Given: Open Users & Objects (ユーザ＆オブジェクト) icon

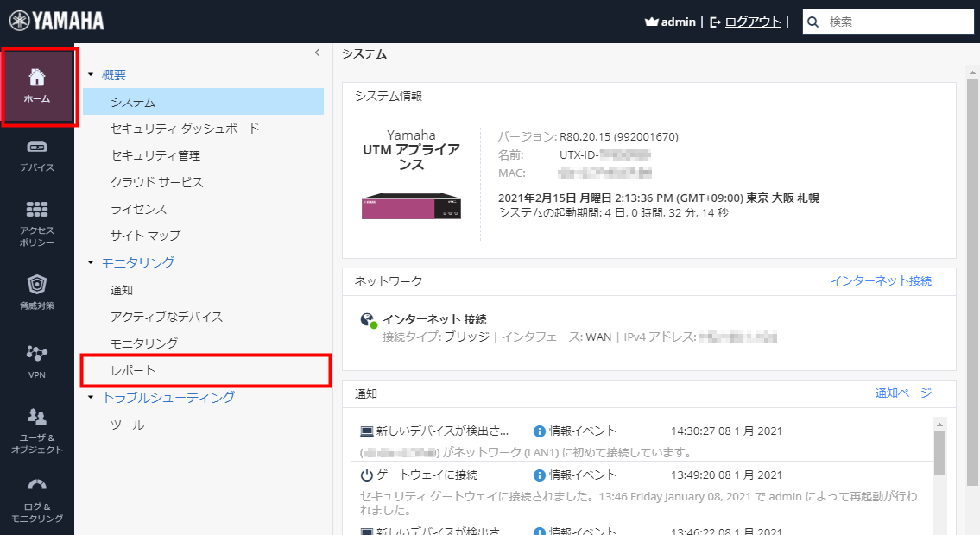Looking at the screenshot, I should 37,430.
